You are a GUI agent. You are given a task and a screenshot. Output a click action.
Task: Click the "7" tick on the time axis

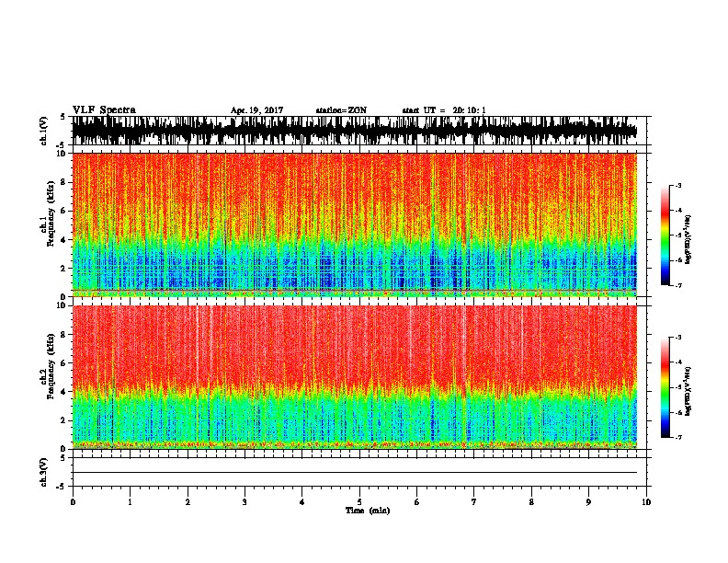coord(474,502)
